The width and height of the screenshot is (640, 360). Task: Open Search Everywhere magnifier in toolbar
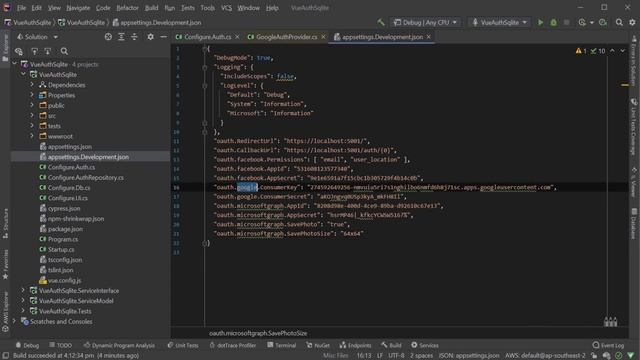point(619,22)
